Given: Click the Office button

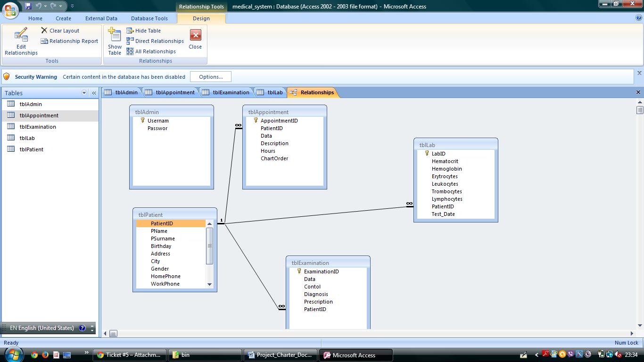Looking at the screenshot, I should (x=10, y=10).
